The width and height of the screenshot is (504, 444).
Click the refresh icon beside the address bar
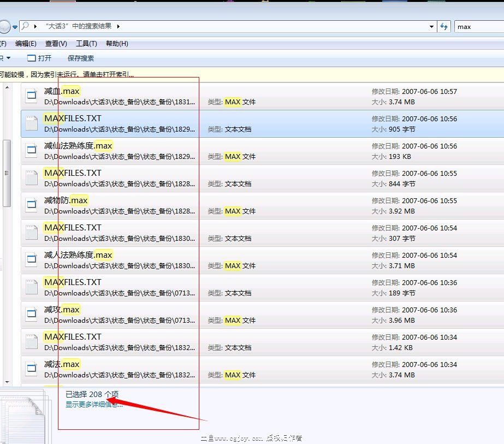444,26
